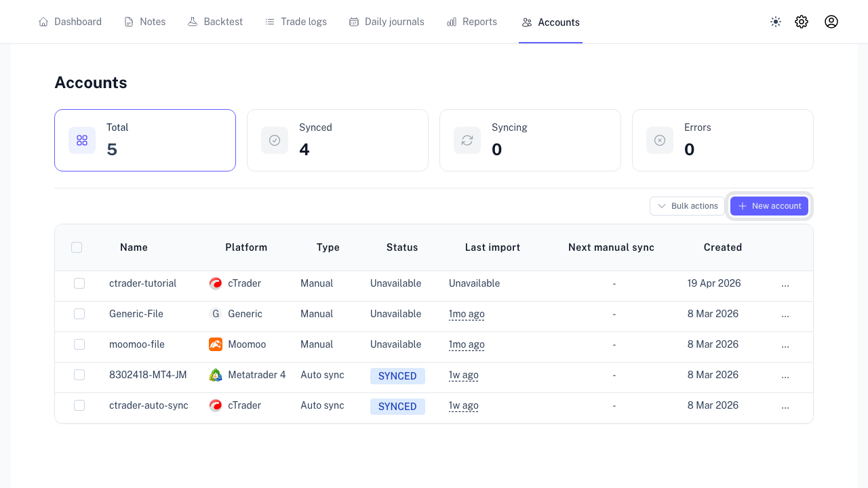Open settings via the gear icon
Screen dimensions: 868x488
pyautogui.click(x=802, y=22)
